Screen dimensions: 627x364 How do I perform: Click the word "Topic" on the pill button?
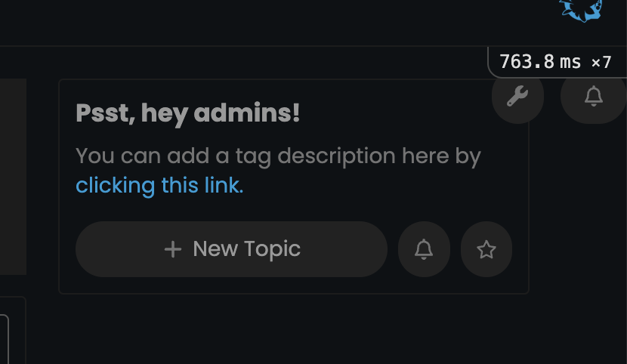(272, 249)
